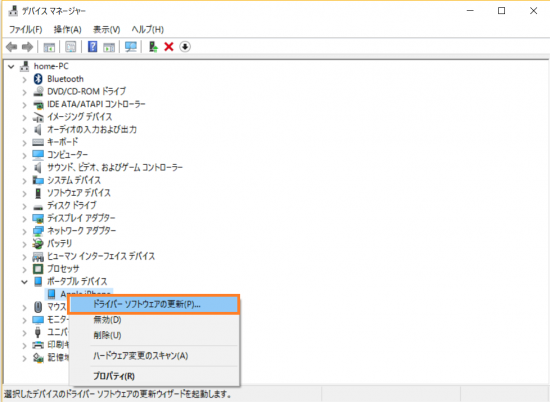
Task: Expand the ディスプレイ アダプター node
Action: coord(24,219)
